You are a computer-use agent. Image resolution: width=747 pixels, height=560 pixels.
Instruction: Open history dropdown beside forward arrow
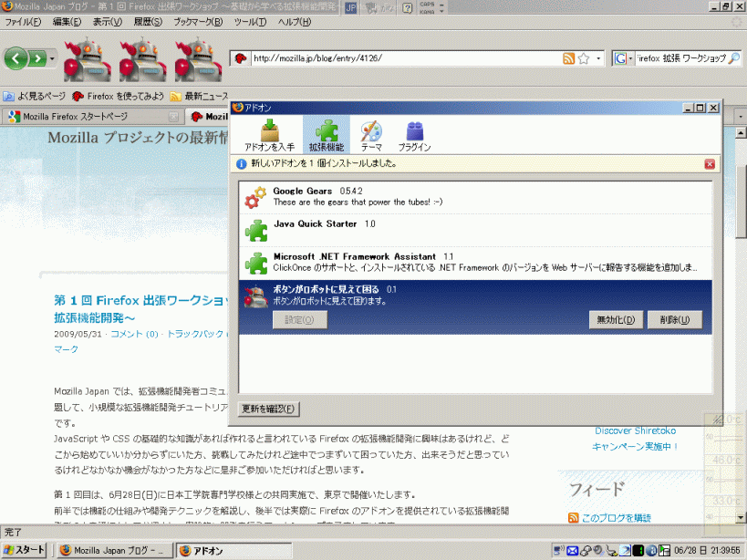click(x=52, y=59)
